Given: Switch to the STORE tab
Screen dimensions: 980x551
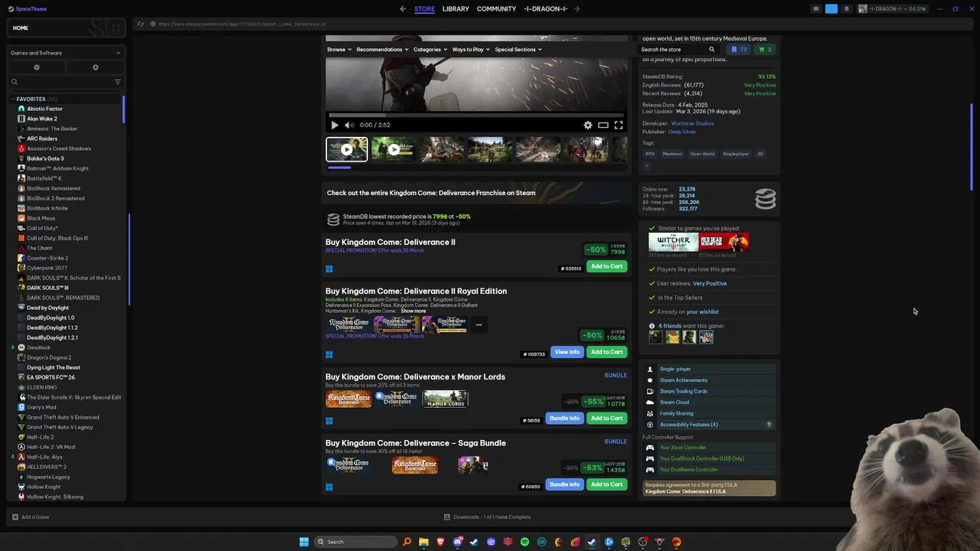Looking at the screenshot, I should click(x=424, y=9).
